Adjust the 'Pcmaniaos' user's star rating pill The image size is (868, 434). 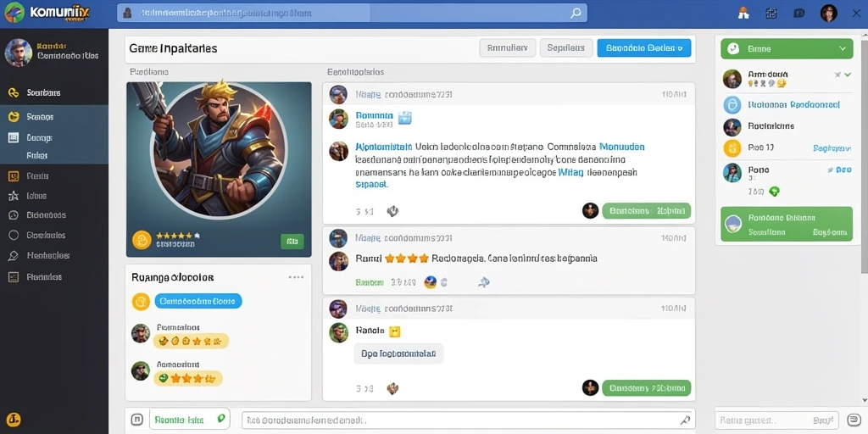click(x=191, y=341)
